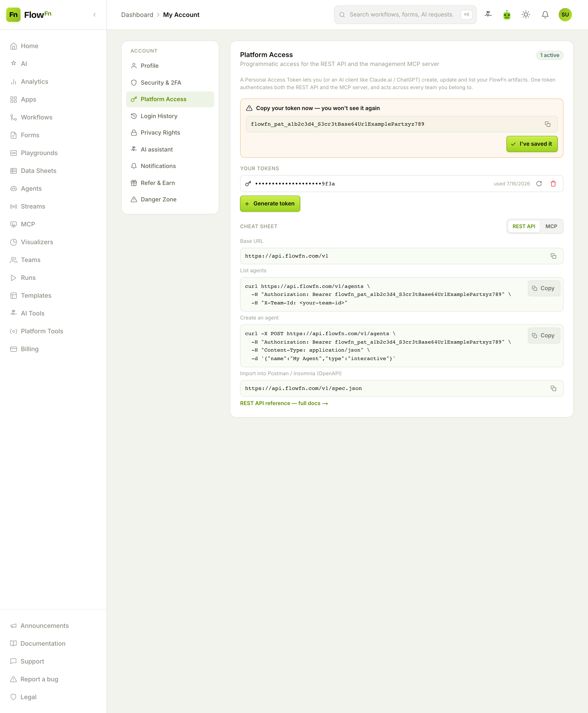Click the MCP monitor icon
588x713 pixels.
(14, 224)
